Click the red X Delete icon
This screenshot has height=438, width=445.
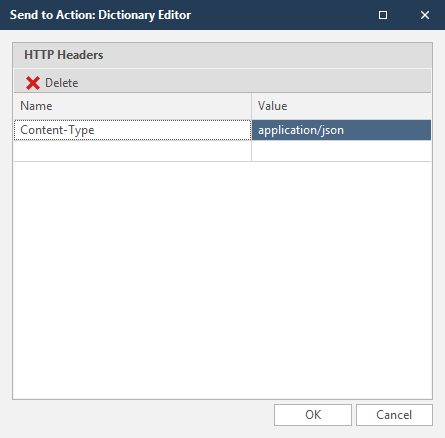coord(33,83)
